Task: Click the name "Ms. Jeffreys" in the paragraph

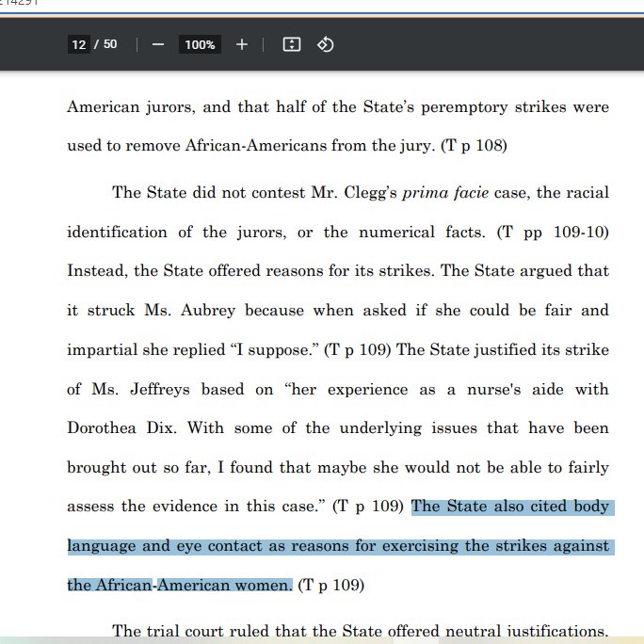Action: click(140, 390)
